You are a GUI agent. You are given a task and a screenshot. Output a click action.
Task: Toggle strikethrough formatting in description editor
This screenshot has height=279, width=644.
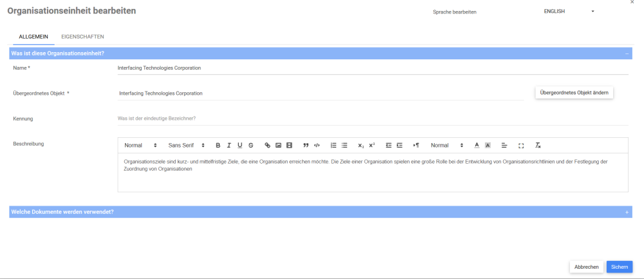point(251,146)
